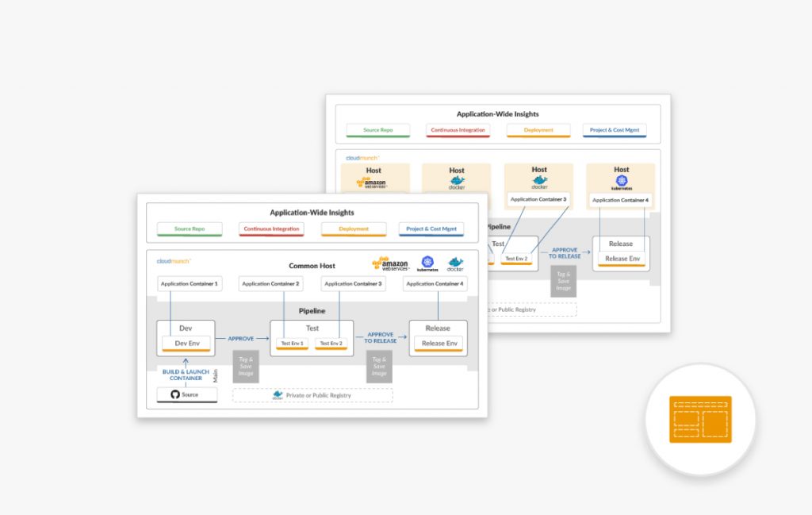Click the Release stage title in the back diagram
Viewport: 812px width, 515px height.
(x=621, y=244)
